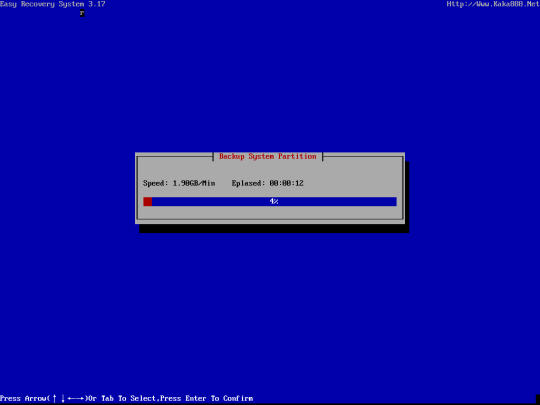Click the Speed: 1.90GB/Min readout

179,183
